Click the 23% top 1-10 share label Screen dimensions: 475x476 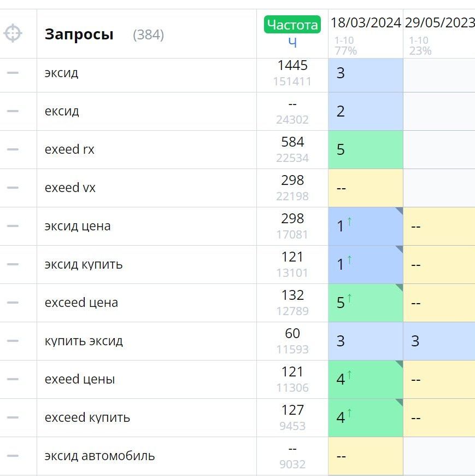pos(420,51)
